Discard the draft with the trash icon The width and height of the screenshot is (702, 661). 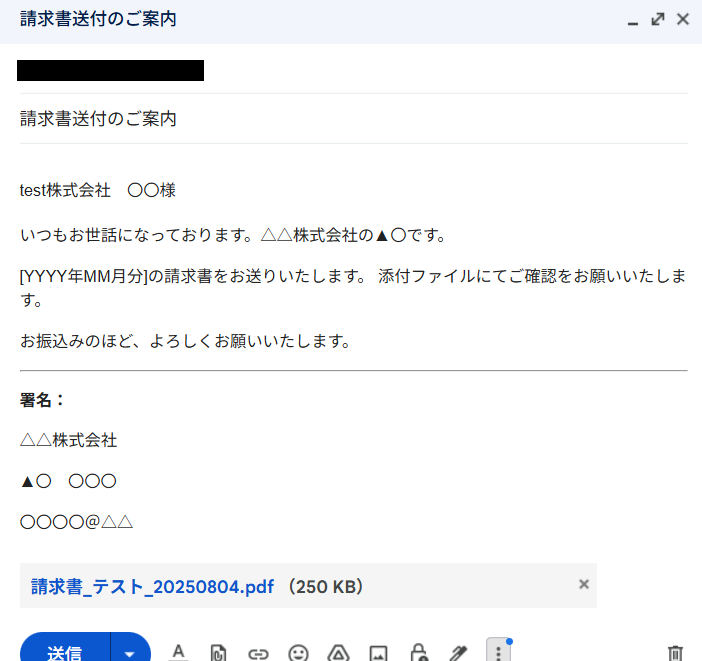point(675,653)
